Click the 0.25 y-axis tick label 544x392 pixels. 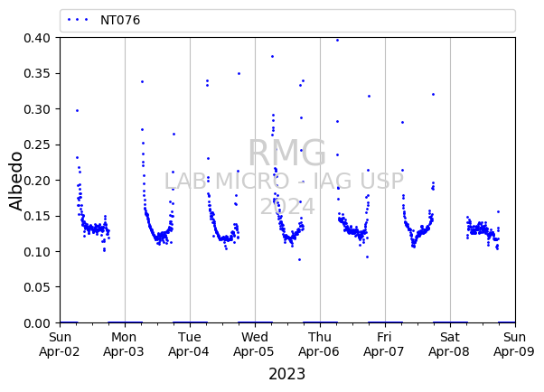pyautogui.click(x=37, y=145)
